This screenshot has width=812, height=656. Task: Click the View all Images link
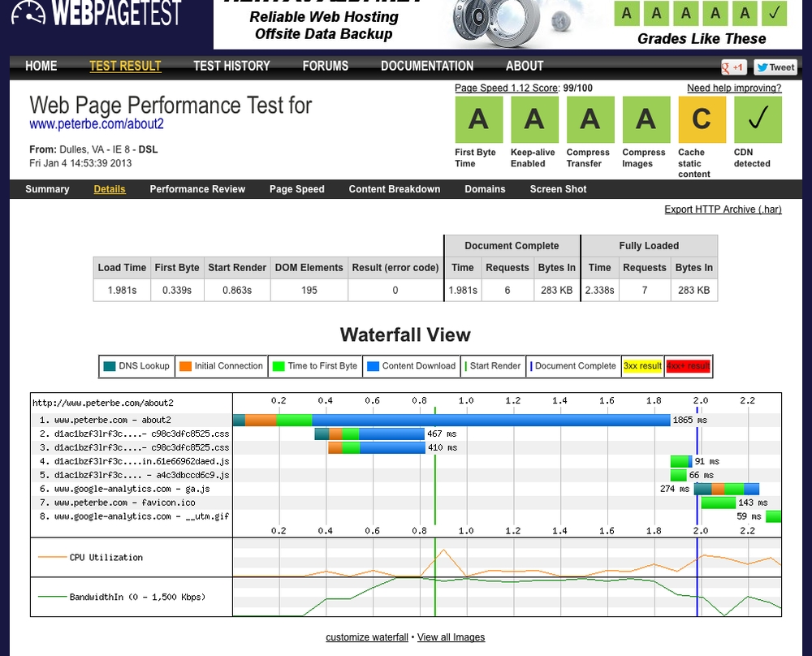point(451,637)
